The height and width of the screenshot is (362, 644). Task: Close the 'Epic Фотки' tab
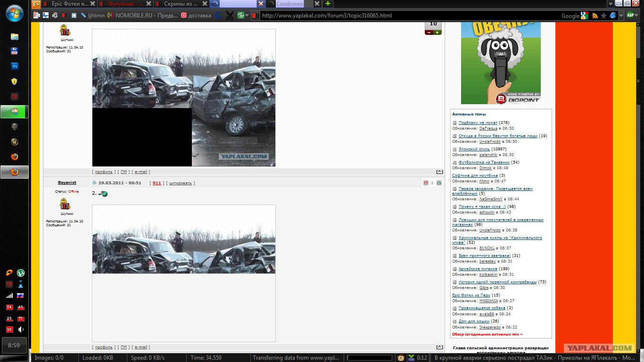coord(92,4)
